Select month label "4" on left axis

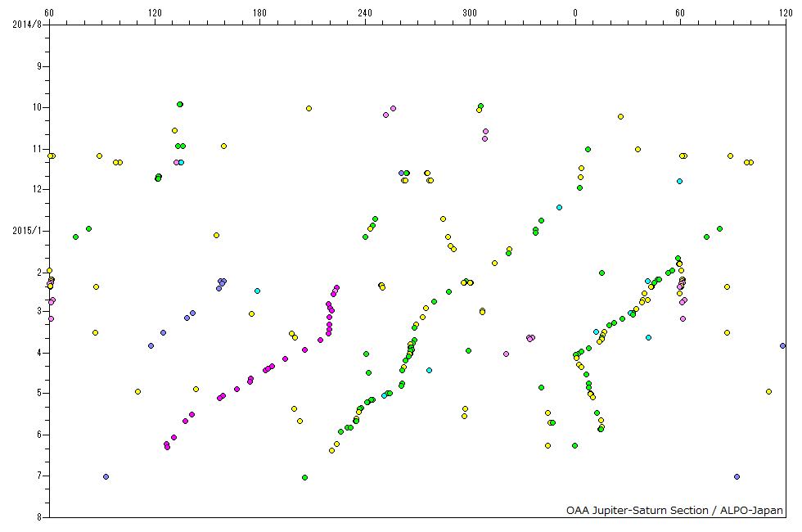39,353
